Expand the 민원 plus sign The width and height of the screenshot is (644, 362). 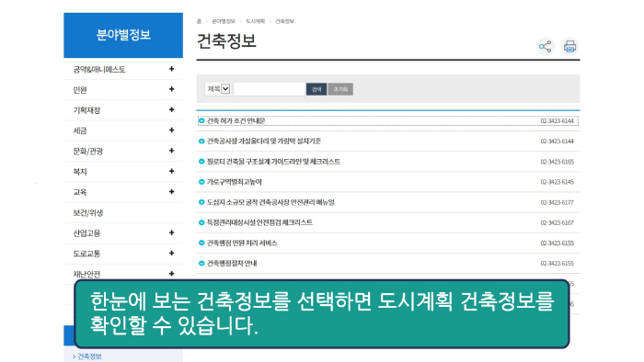click(x=172, y=89)
